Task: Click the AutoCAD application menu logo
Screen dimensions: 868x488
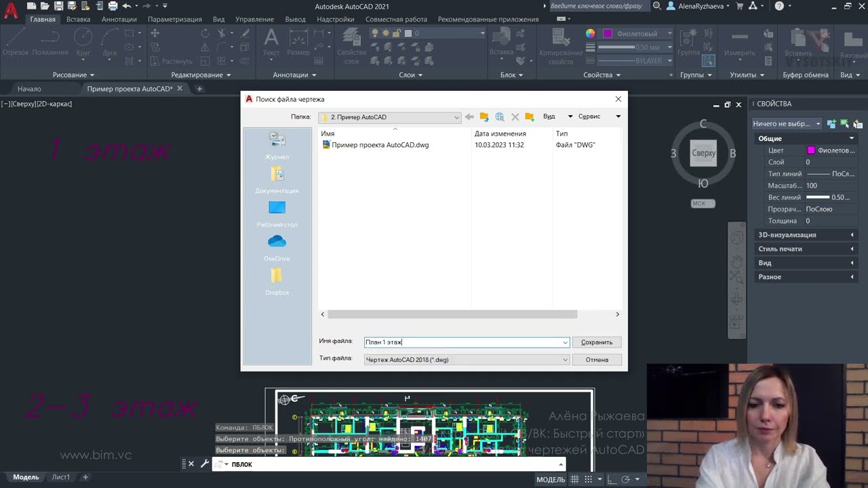Action: 11,12
